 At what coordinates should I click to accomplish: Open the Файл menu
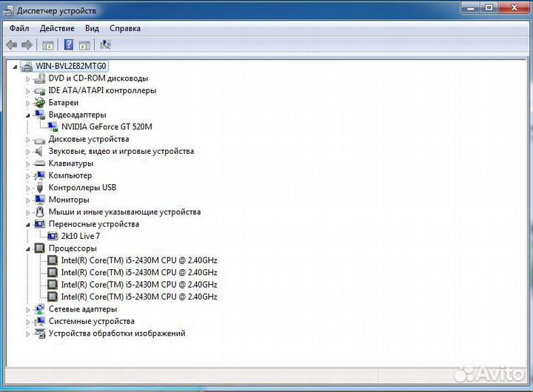[19, 28]
